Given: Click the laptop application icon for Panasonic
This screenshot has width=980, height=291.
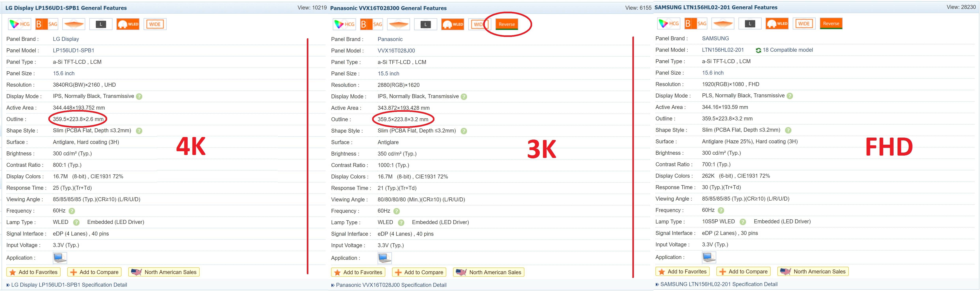Looking at the screenshot, I should 385,258.
